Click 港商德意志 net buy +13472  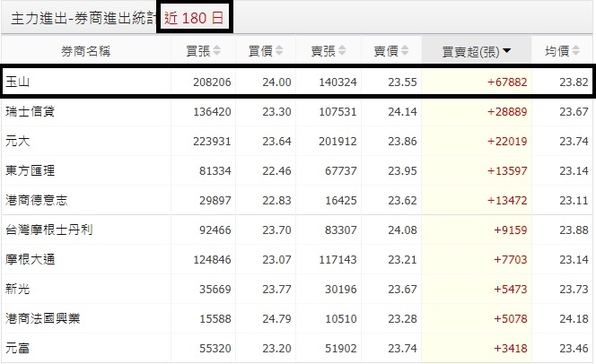pyautogui.click(x=507, y=201)
